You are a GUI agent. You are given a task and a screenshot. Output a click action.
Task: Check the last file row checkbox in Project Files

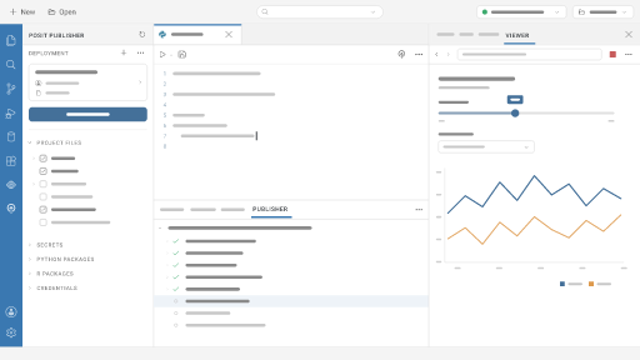(x=43, y=222)
